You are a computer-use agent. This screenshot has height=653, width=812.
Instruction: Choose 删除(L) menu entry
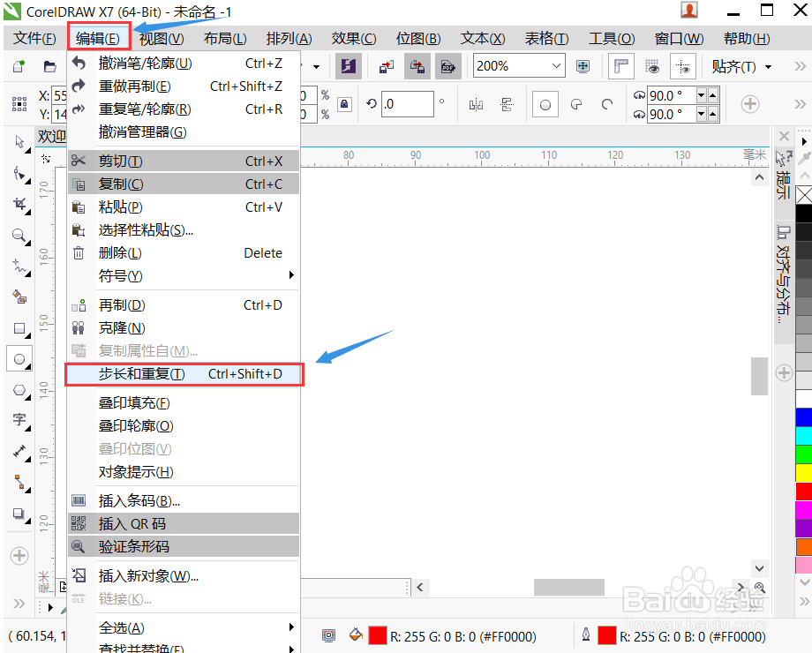[x=184, y=252]
